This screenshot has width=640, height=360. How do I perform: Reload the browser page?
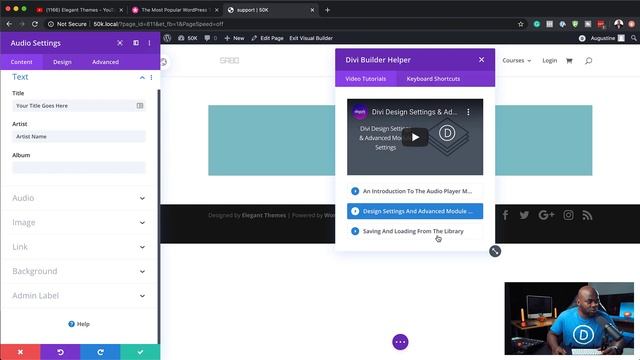pos(35,24)
